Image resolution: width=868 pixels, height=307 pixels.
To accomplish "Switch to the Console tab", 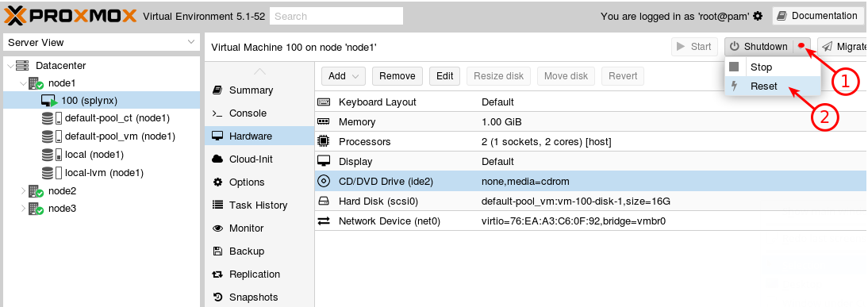I will pos(259,113).
